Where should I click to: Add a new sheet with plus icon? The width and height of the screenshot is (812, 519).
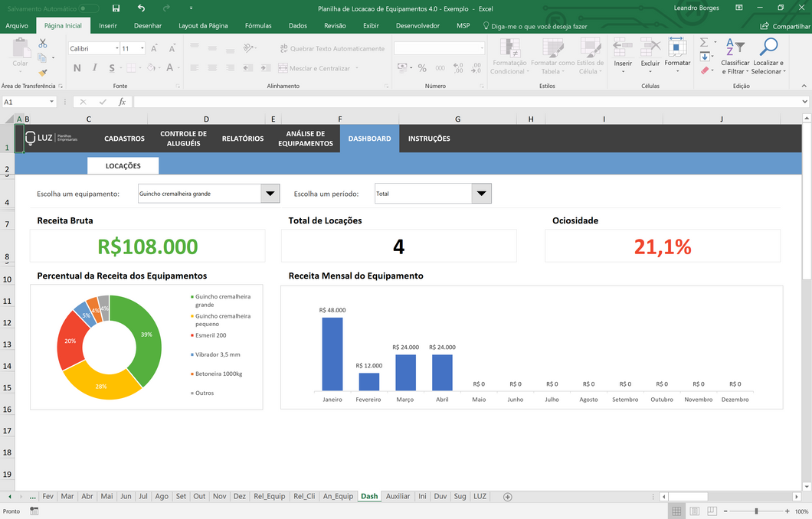point(507,497)
